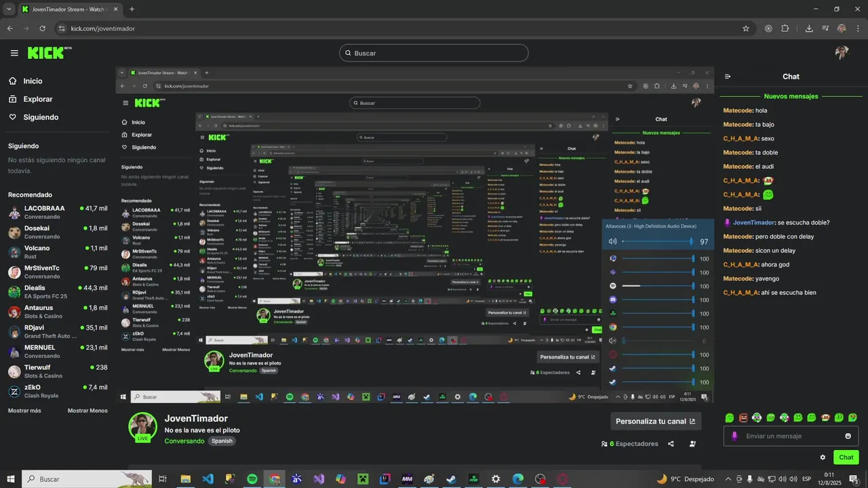Click the green Chat send button
Viewport: 868px width, 488px height.
click(x=846, y=457)
